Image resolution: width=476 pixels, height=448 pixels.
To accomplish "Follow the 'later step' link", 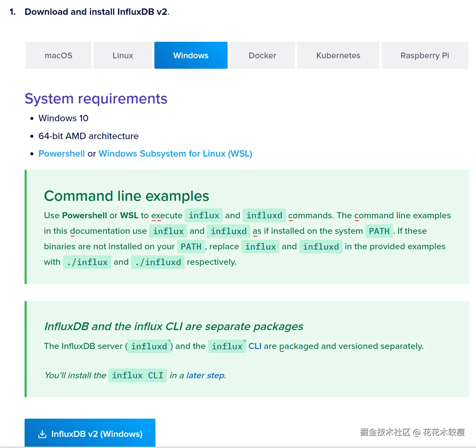I will point(205,375).
